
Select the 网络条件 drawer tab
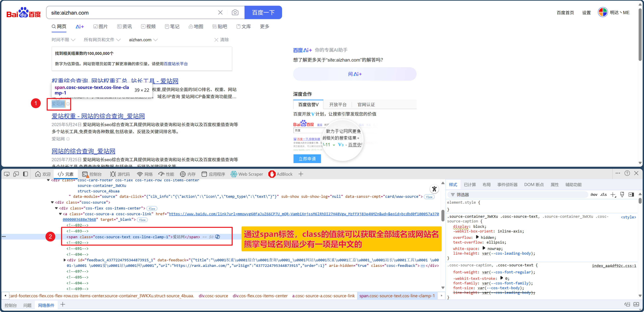tap(46, 305)
